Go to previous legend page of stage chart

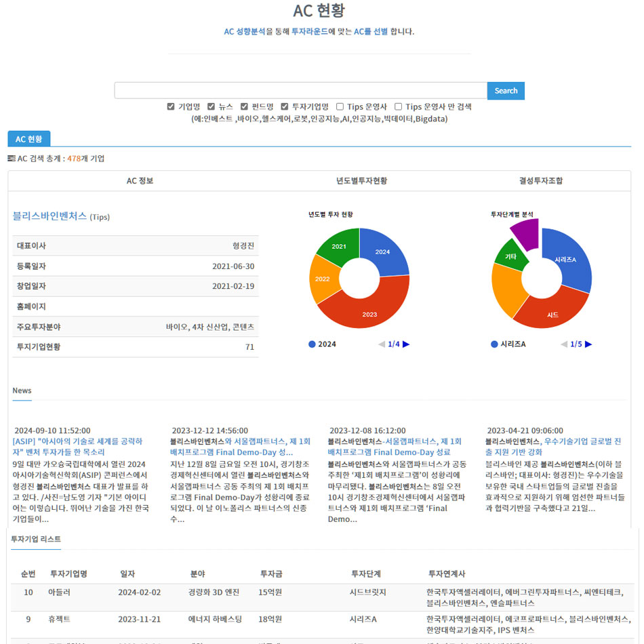(x=564, y=344)
